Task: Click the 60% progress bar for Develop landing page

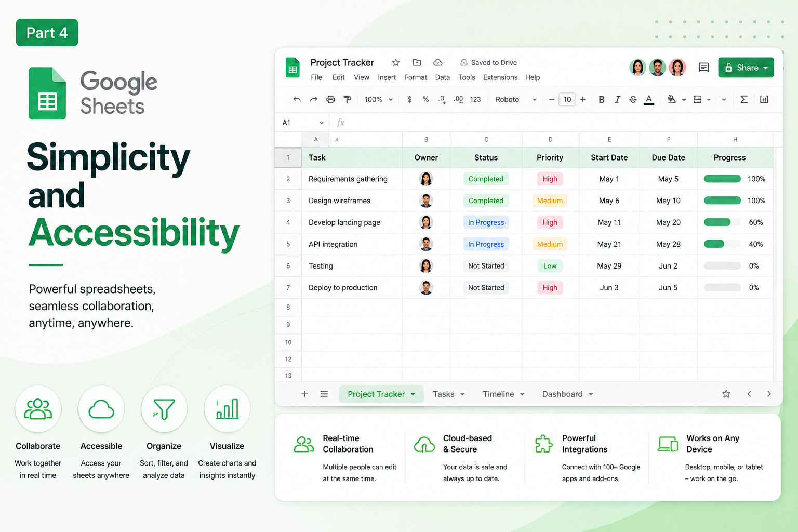Action: [722, 222]
